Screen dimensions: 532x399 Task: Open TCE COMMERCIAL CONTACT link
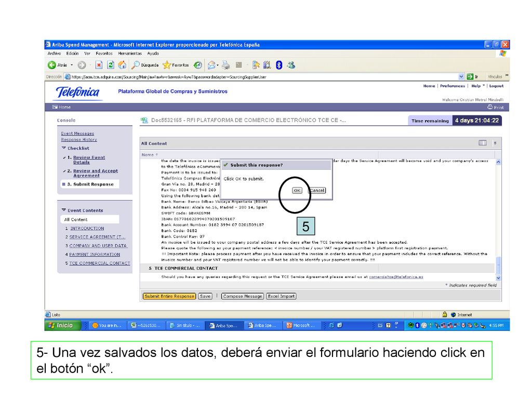pos(100,263)
